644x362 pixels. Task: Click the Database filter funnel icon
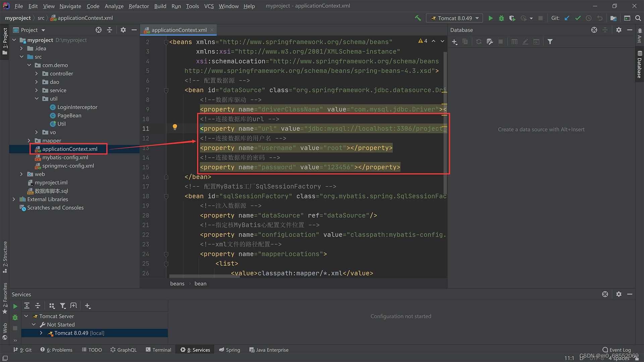pyautogui.click(x=550, y=42)
